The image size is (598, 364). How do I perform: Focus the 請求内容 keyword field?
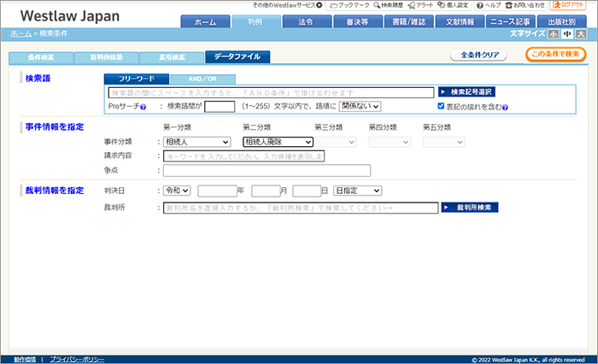(244, 156)
